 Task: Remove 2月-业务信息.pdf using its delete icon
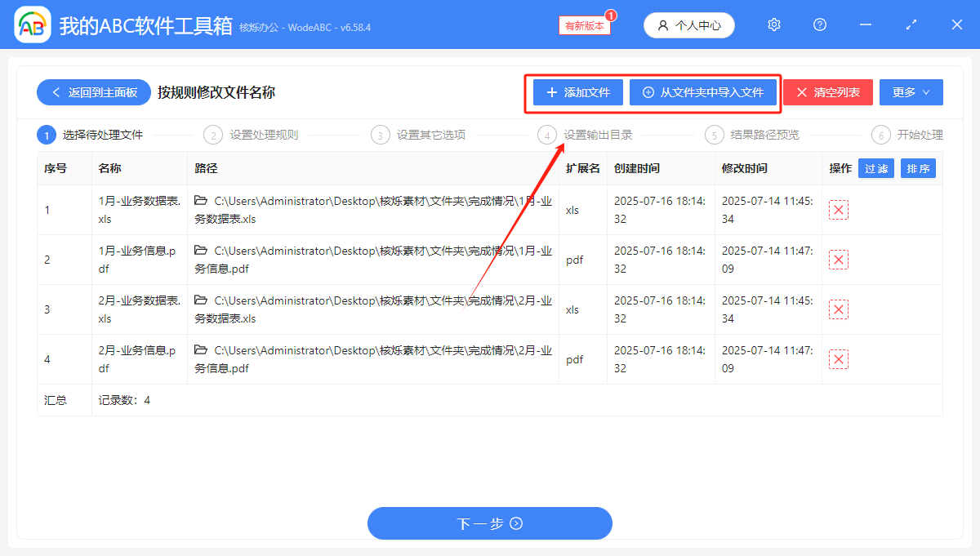pos(838,358)
